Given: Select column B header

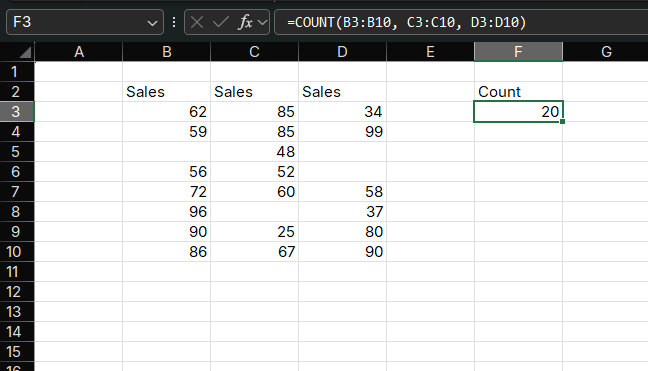Looking at the screenshot, I should point(167,52).
